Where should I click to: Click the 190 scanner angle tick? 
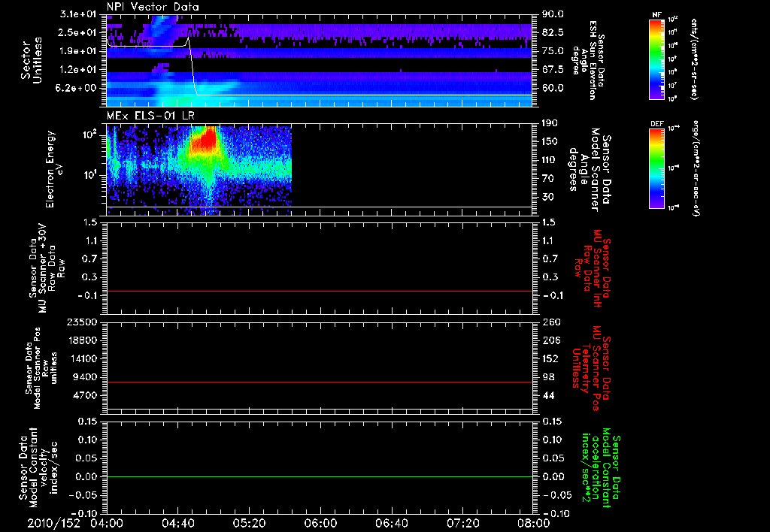coord(550,123)
